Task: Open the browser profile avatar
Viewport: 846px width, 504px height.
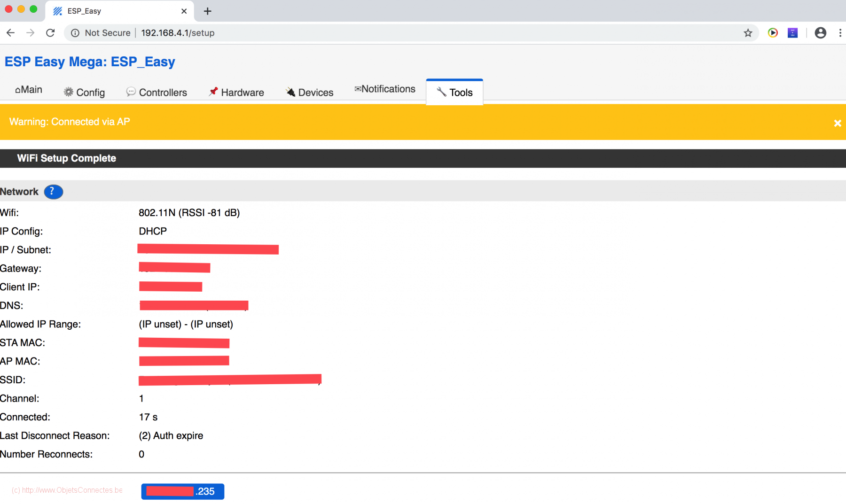Action: click(x=821, y=33)
